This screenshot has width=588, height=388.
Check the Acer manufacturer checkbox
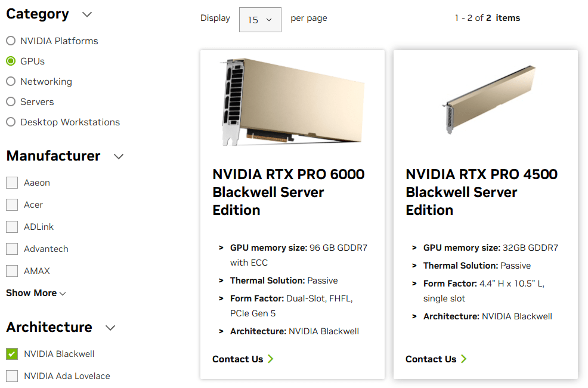click(12, 205)
